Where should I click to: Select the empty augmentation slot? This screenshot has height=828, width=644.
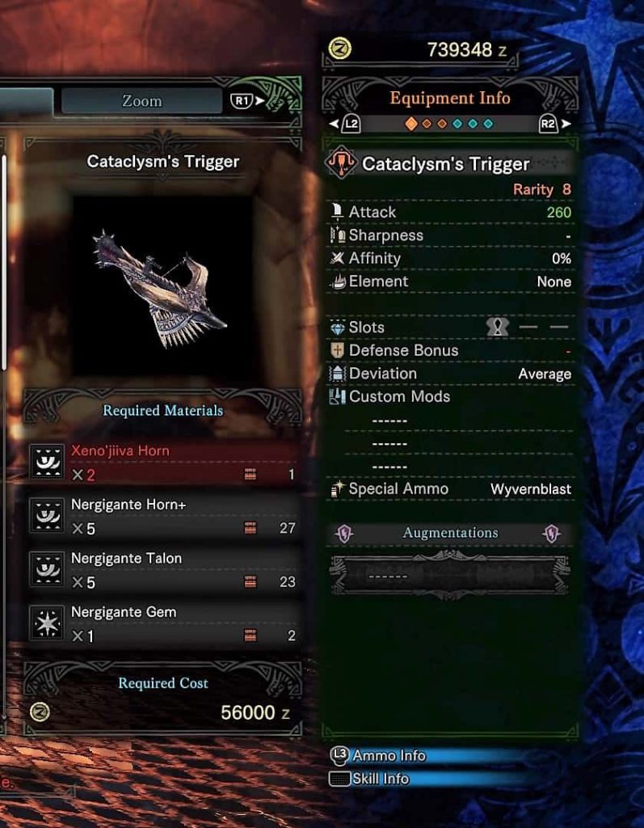coord(450,576)
